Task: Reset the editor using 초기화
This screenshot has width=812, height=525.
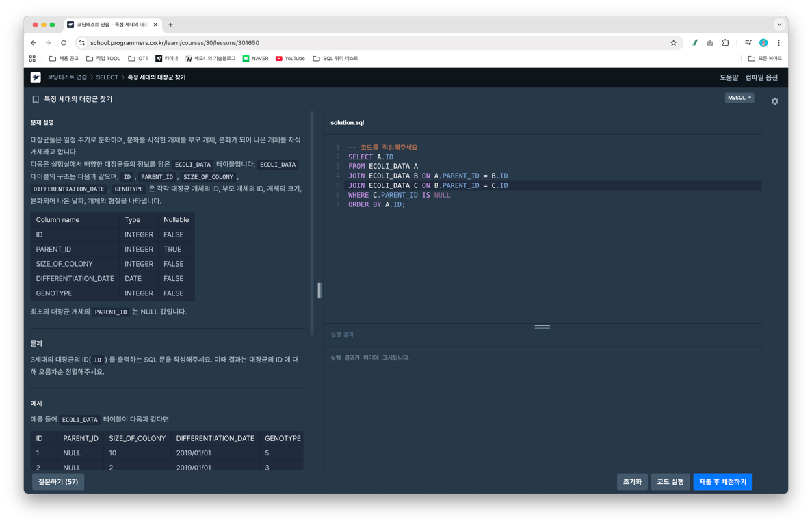Action: [632, 482]
